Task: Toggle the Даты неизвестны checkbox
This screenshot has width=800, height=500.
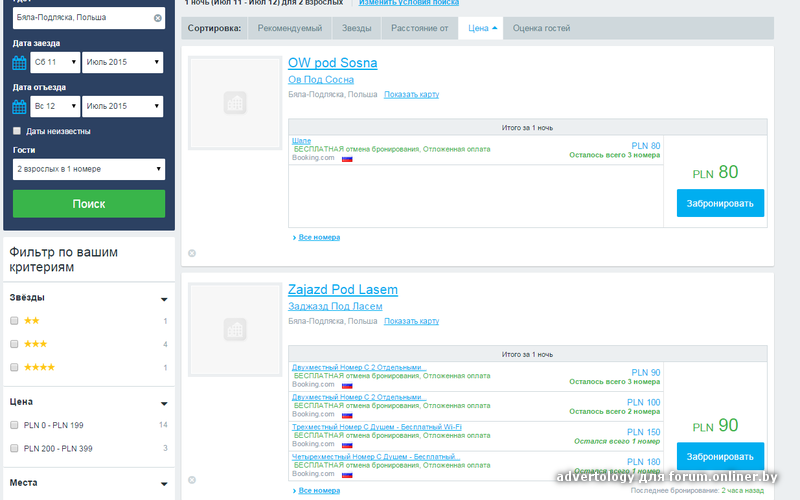Action: 17,131
